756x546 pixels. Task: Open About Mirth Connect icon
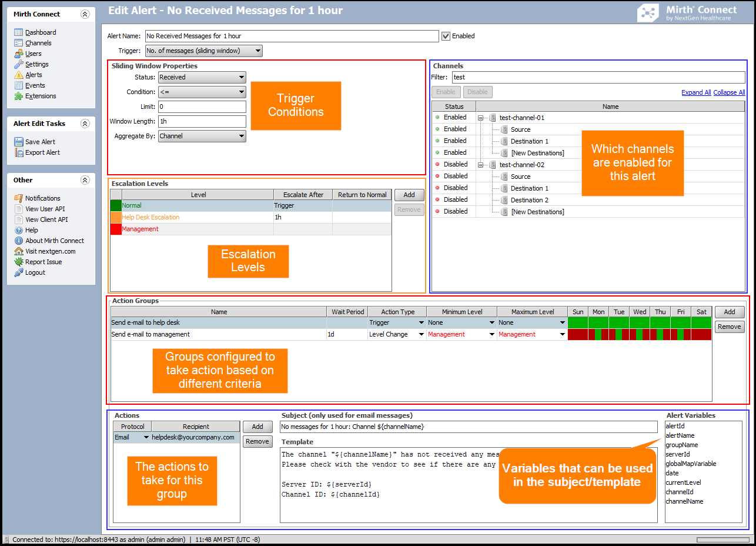tap(18, 241)
